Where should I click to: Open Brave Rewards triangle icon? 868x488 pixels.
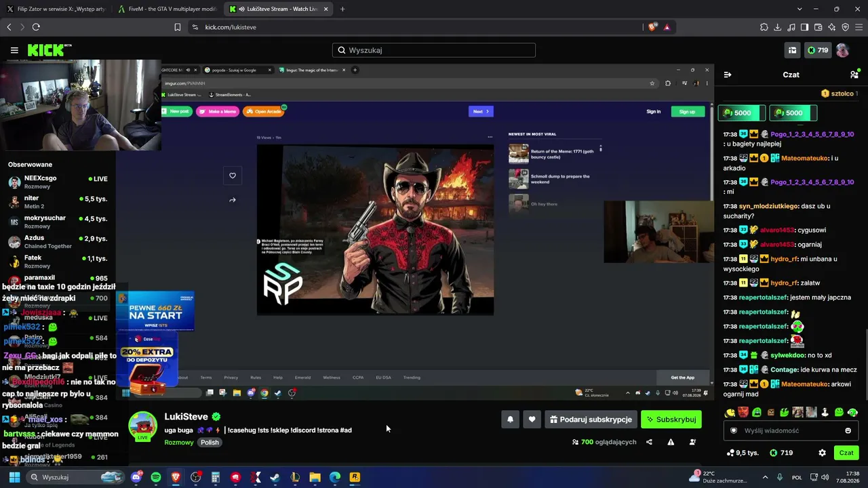(x=667, y=27)
